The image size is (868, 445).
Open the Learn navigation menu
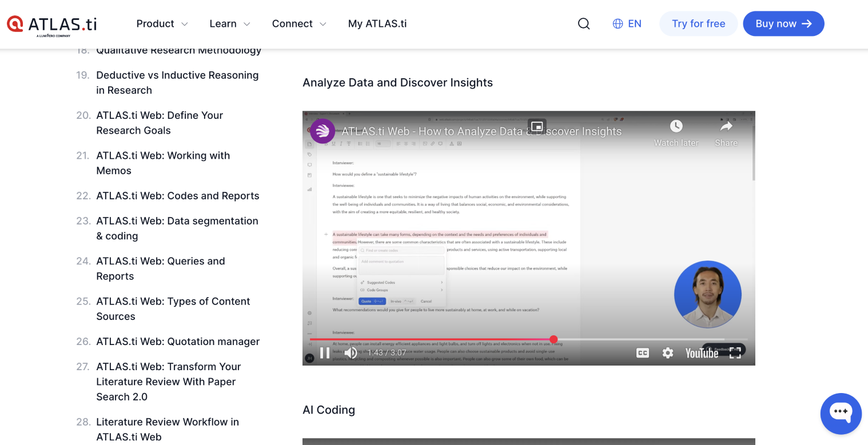(230, 23)
